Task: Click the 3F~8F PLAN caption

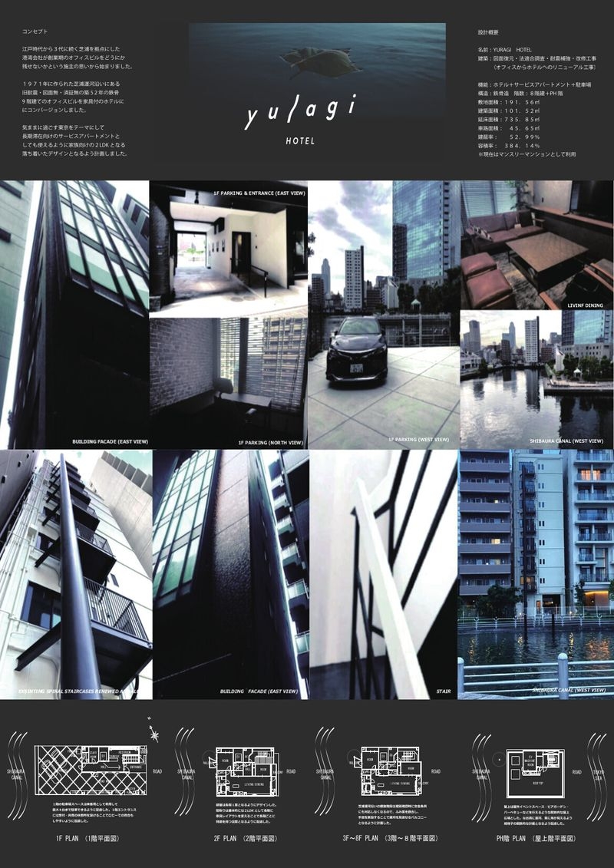Action: coord(391,838)
